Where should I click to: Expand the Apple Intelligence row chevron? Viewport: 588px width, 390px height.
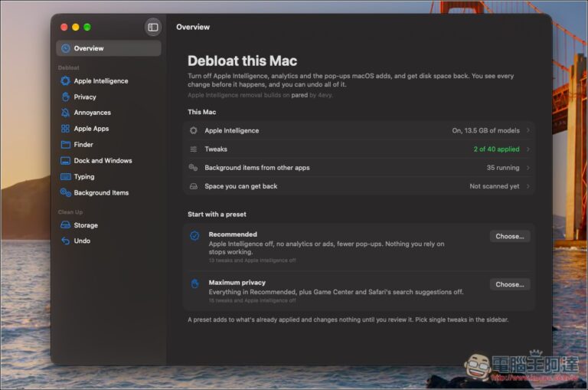click(528, 130)
